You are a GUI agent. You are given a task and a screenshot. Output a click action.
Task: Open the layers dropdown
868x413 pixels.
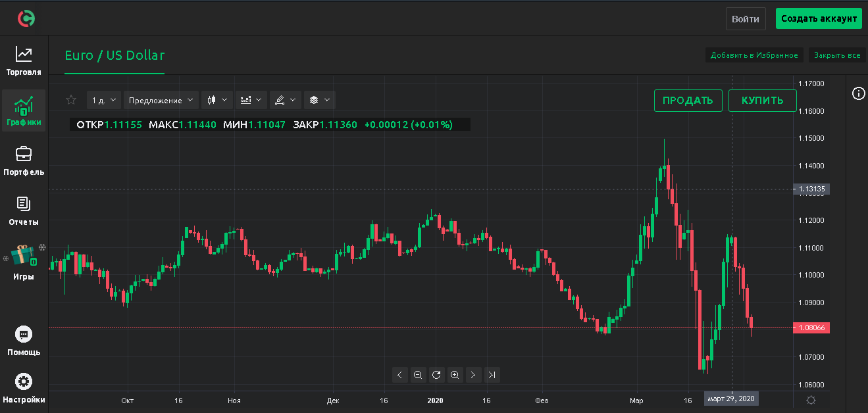(x=320, y=100)
